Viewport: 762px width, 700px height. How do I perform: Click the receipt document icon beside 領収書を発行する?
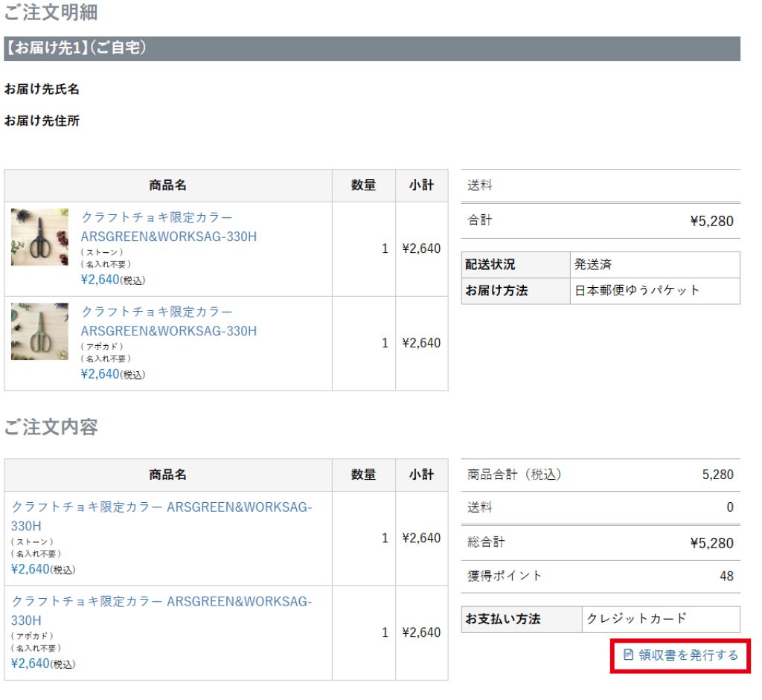point(628,655)
